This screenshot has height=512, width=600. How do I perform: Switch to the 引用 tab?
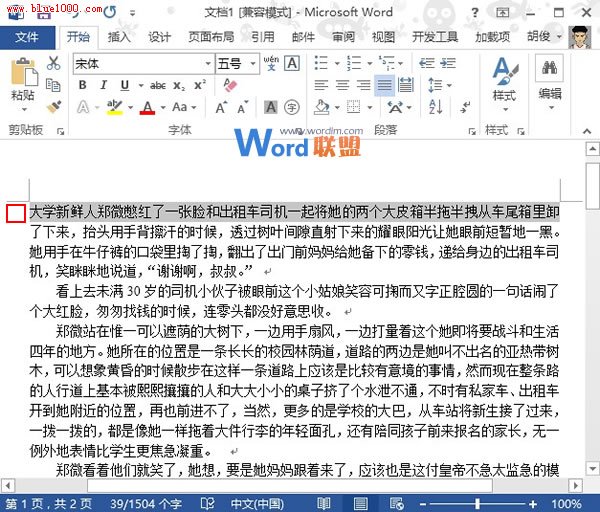click(x=263, y=37)
